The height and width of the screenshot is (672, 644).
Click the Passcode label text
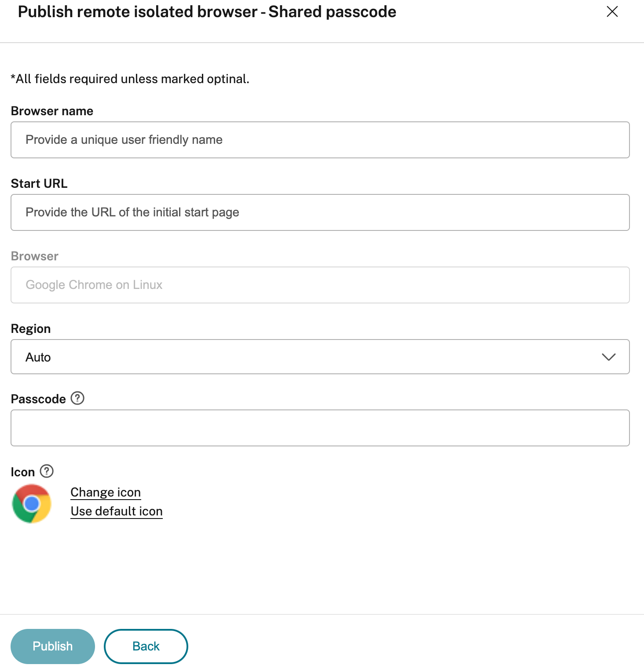pos(38,399)
